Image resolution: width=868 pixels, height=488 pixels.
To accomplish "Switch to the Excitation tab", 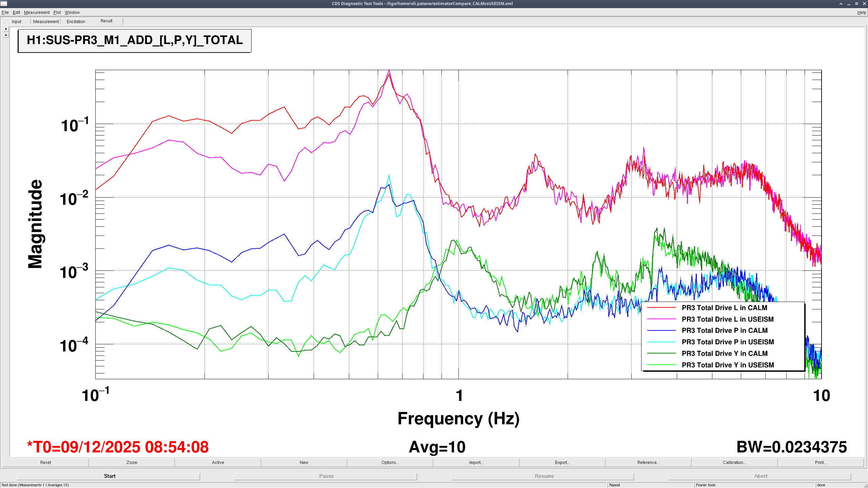I will [x=76, y=22].
